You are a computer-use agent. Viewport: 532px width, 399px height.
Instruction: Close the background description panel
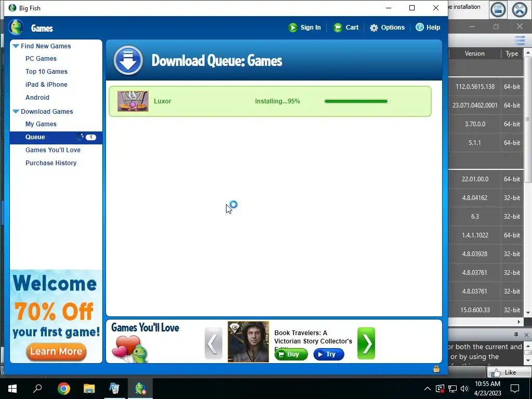[x=526, y=335]
